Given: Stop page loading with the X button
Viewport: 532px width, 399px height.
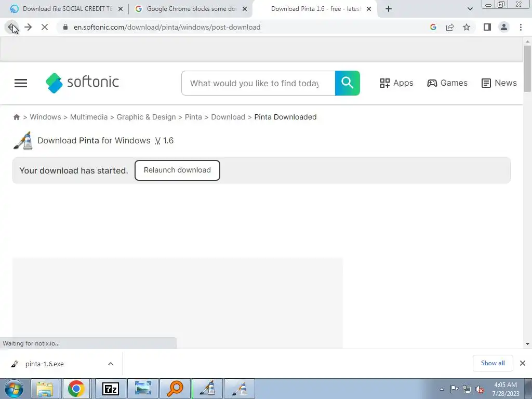Looking at the screenshot, I should click(x=45, y=27).
